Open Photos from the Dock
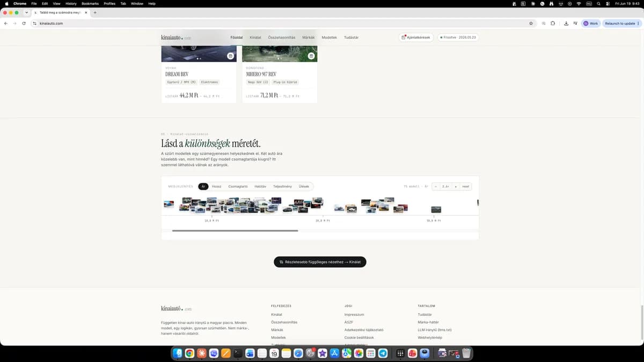This screenshot has height=362, width=644. [x=358, y=353]
